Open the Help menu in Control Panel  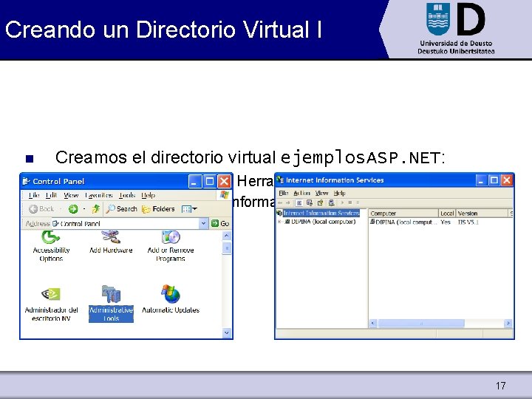148,195
